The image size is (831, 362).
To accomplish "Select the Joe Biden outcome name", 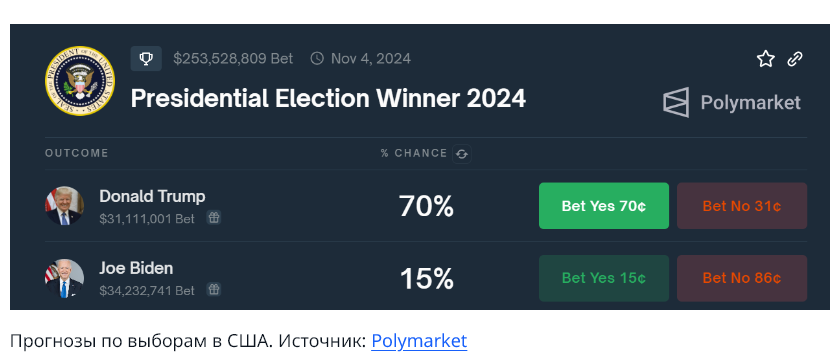I will click(136, 268).
